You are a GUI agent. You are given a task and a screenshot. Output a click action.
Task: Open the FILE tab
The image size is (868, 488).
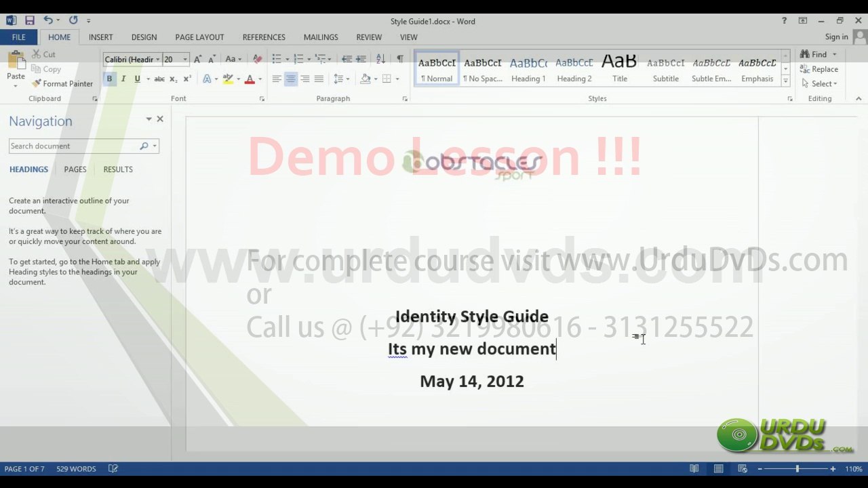point(19,37)
